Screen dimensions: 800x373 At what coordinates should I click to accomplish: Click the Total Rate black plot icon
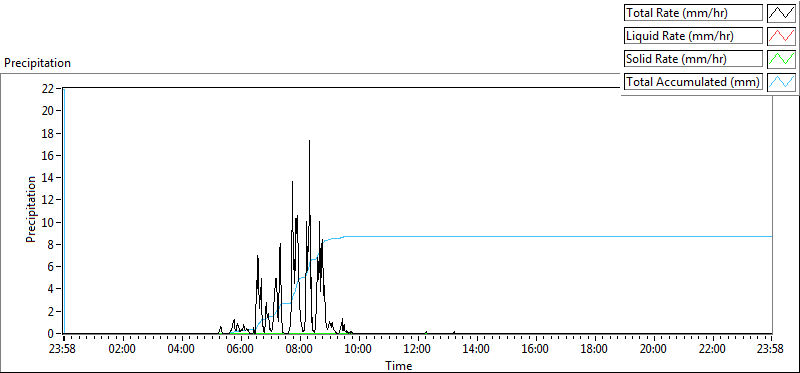(x=781, y=13)
